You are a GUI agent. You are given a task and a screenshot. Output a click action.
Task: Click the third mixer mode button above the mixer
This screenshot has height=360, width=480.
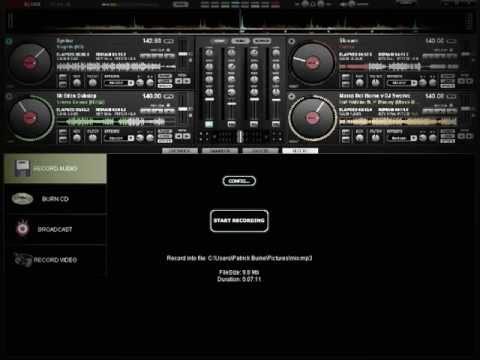point(262,41)
